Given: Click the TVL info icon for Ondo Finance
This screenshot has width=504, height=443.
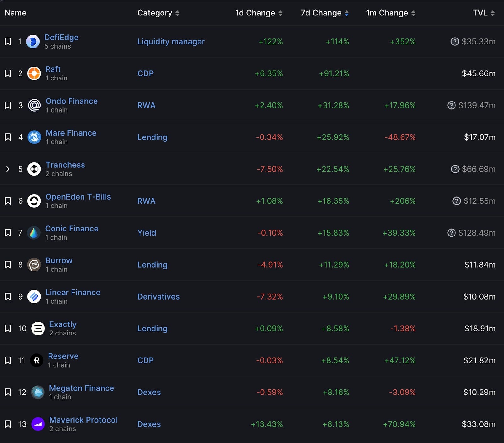Looking at the screenshot, I should (x=451, y=105).
